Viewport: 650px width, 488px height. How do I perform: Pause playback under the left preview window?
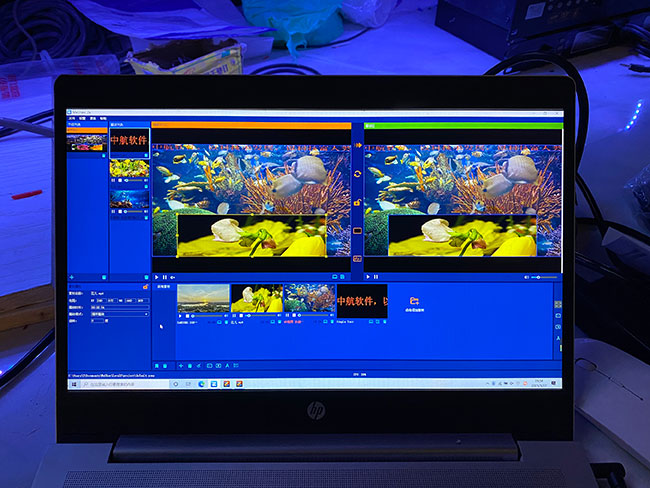(164, 277)
